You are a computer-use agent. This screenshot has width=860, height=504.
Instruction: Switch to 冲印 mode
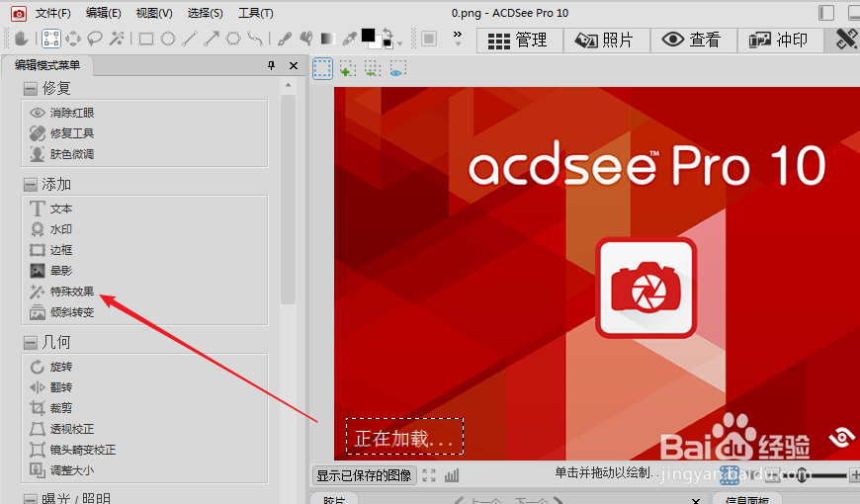pyautogui.click(x=780, y=41)
